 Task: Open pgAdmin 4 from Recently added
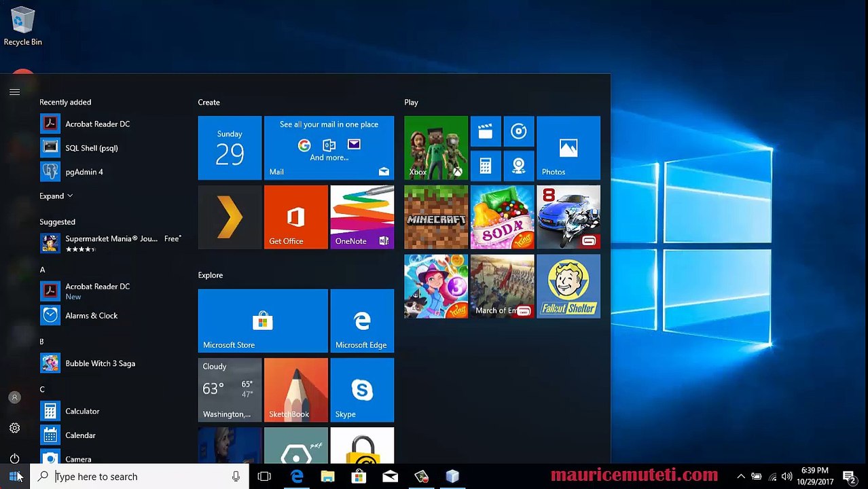84,172
